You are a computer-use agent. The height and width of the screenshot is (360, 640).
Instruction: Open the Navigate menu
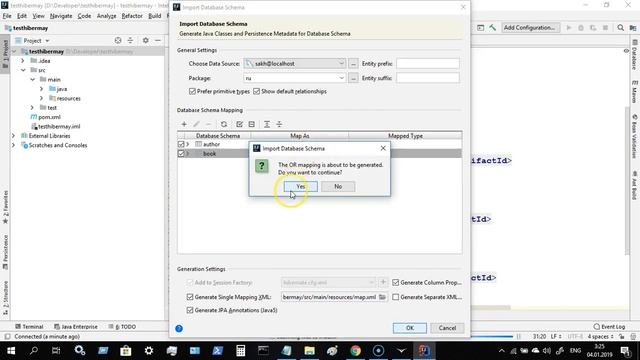(x=61, y=16)
